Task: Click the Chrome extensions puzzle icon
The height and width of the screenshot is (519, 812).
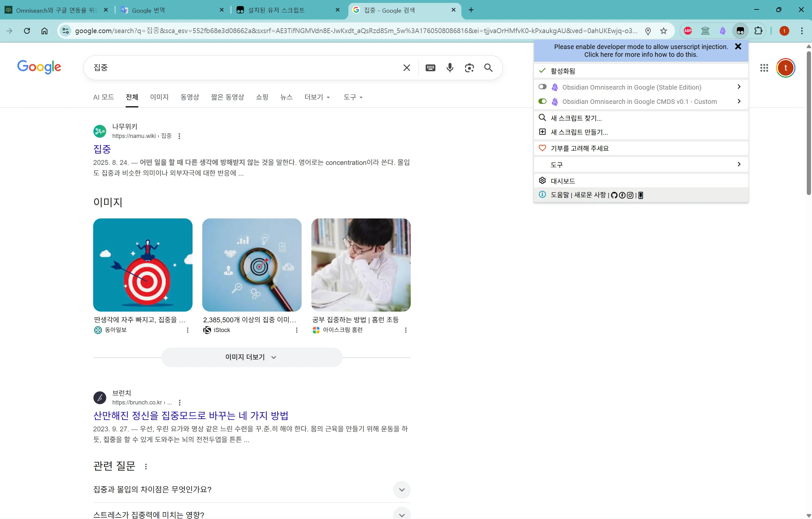Action: click(758, 31)
